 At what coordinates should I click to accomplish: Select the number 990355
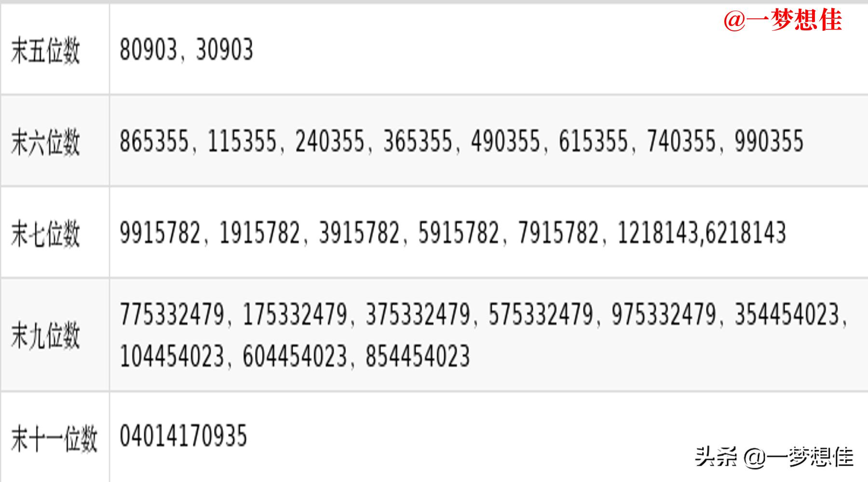[x=769, y=141]
